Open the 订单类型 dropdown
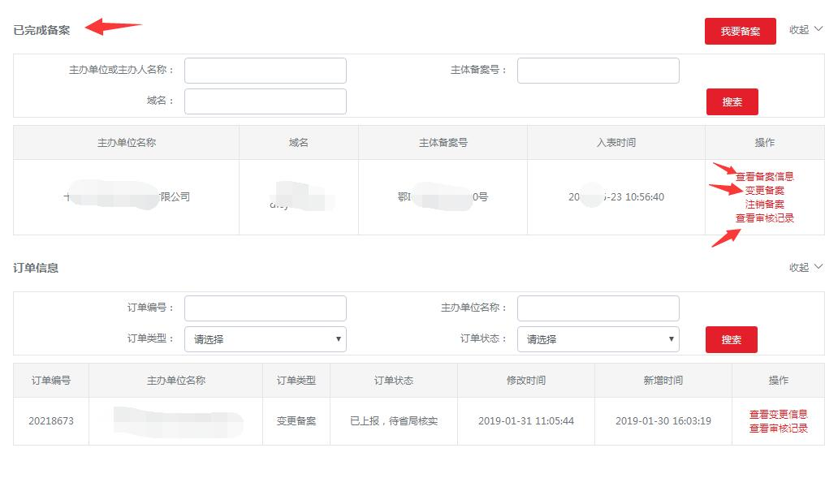 coord(265,339)
